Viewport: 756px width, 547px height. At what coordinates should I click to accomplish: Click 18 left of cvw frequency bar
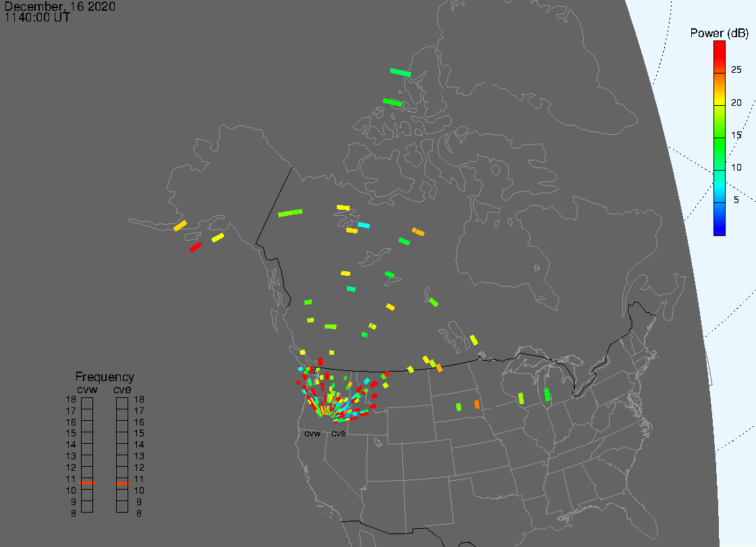(x=71, y=399)
